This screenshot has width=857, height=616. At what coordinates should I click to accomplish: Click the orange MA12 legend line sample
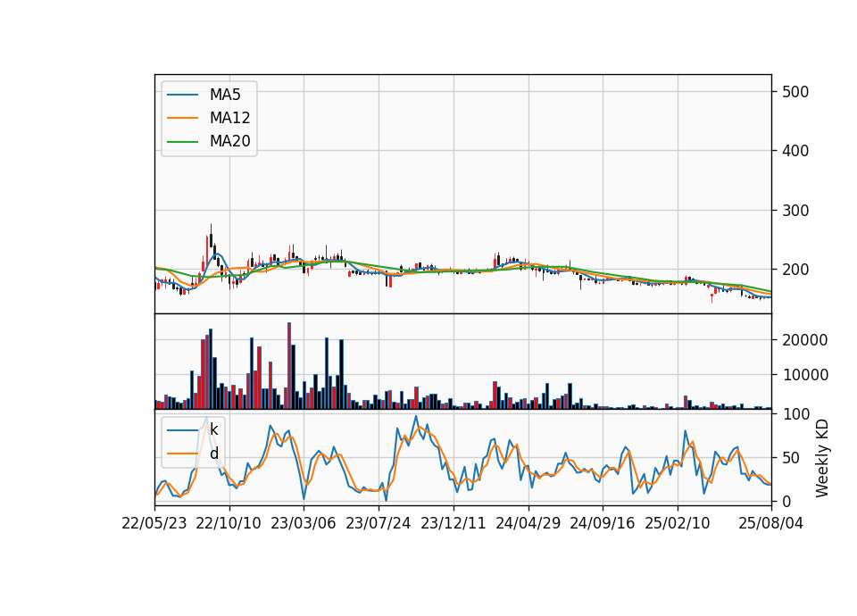[182, 118]
